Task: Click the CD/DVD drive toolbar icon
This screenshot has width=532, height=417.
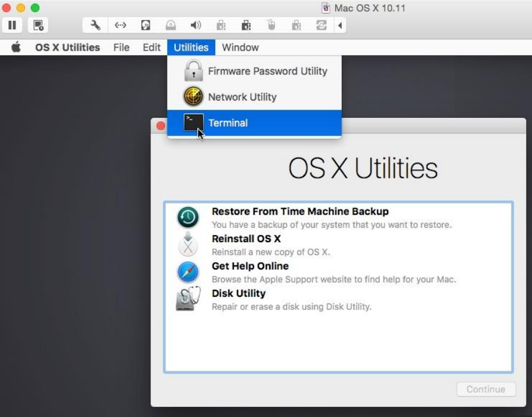Action: [171, 26]
